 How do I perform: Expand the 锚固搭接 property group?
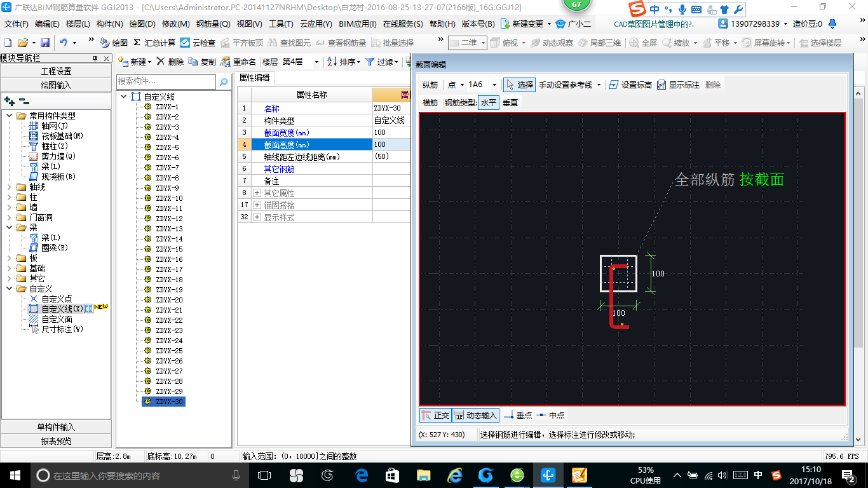point(257,205)
